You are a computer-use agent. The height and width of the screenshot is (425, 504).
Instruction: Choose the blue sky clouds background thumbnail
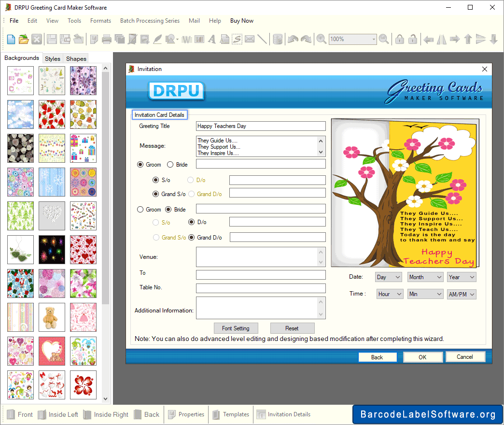20,114
